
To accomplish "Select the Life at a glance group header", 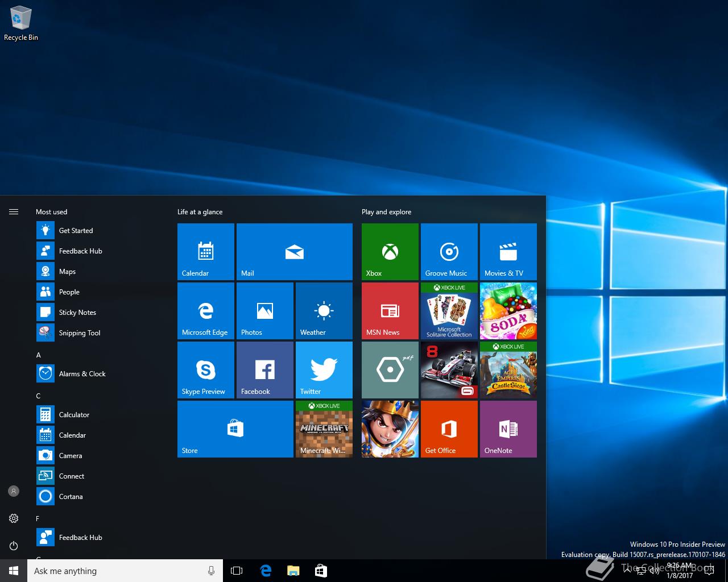I will point(200,212).
